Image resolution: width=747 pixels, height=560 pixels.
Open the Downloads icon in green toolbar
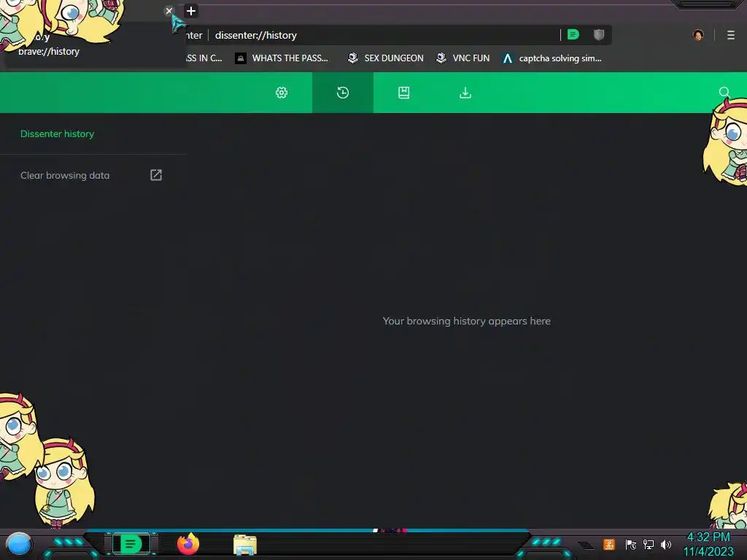point(465,93)
